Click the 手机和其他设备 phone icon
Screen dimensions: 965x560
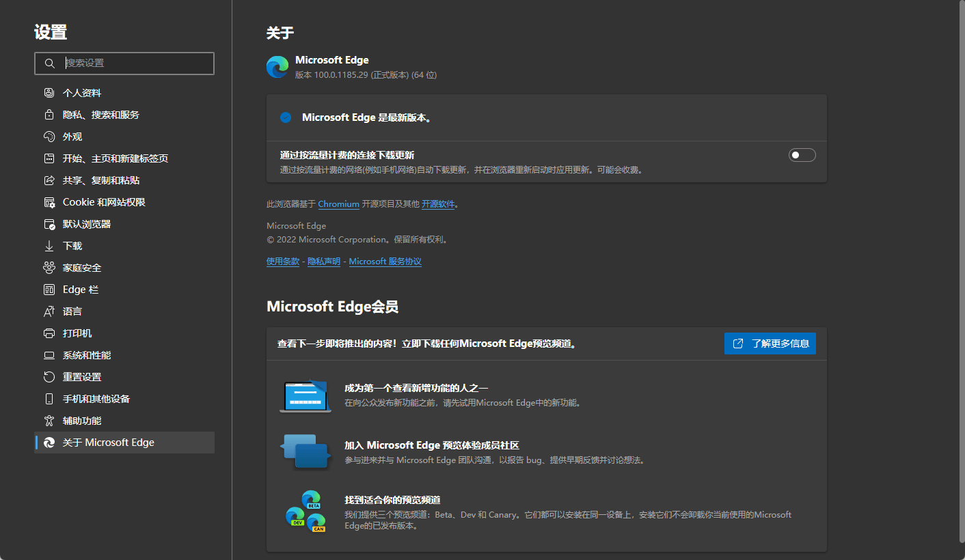49,399
